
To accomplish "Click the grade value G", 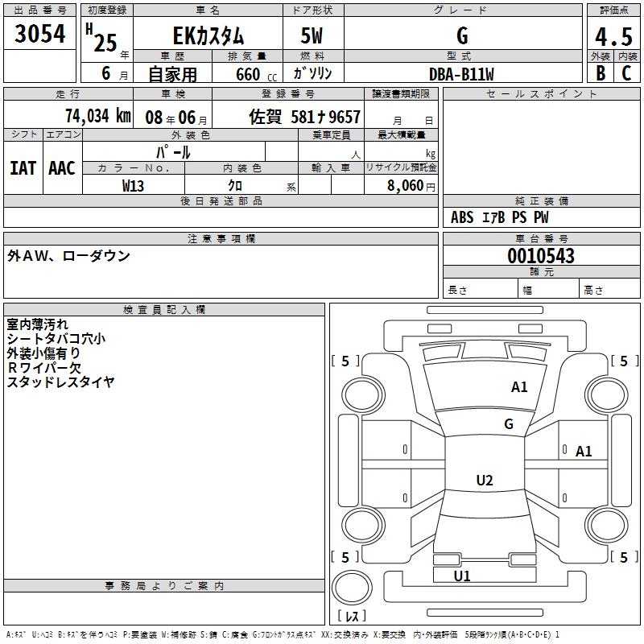I will (462, 35).
